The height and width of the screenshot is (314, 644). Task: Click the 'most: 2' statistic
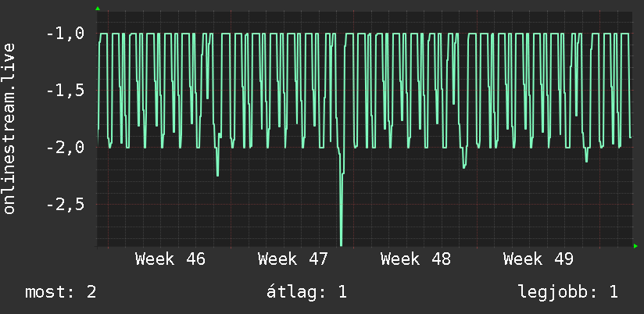pos(61,292)
